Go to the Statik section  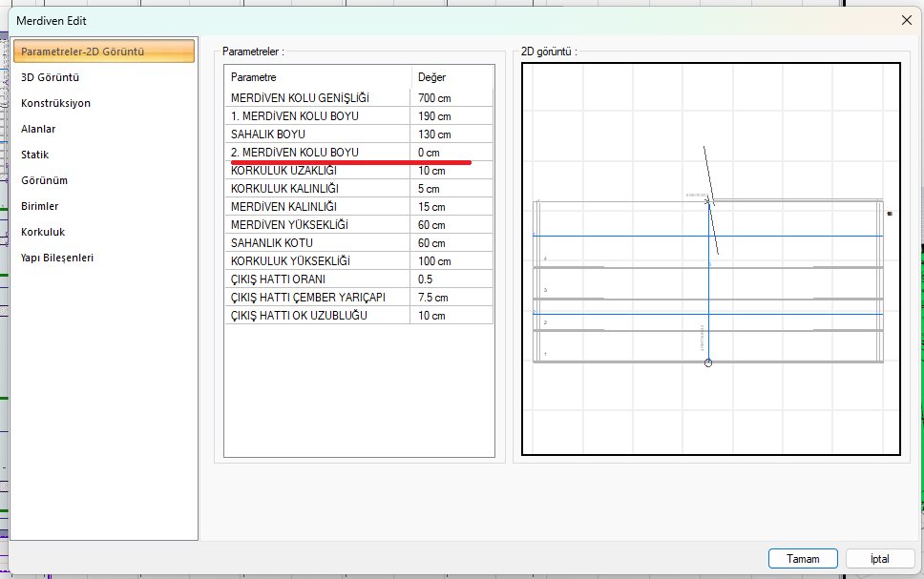point(34,155)
